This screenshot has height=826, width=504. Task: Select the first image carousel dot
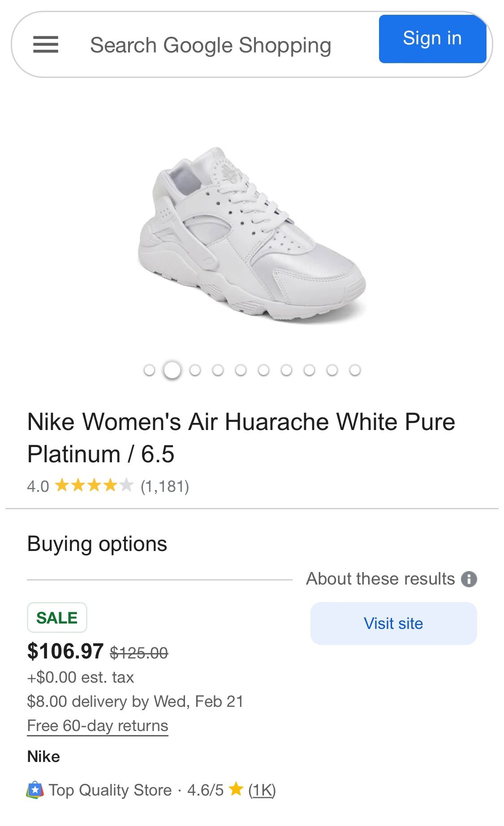point(149,370)
